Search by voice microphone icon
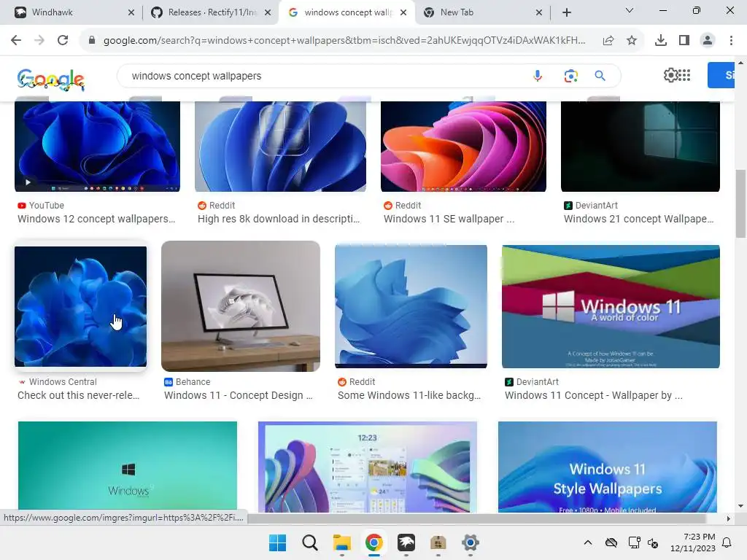 point(538,76)
